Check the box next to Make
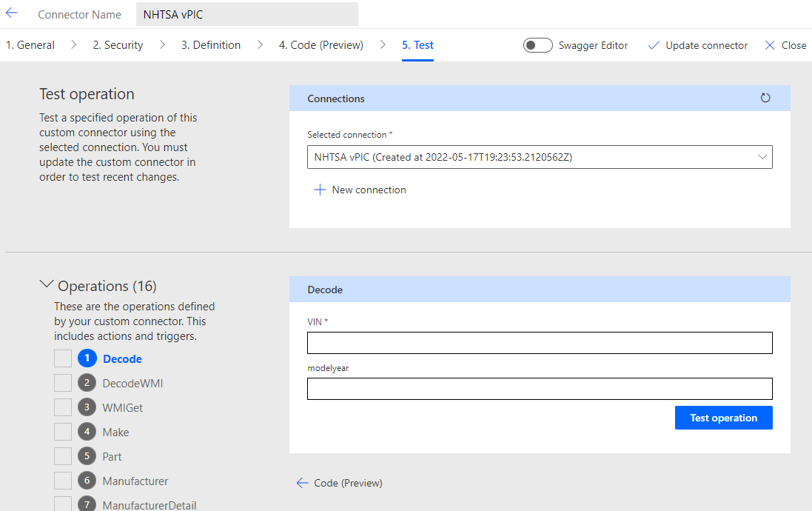Viewport: 812px width, 511px height. [x=63, y=432]
